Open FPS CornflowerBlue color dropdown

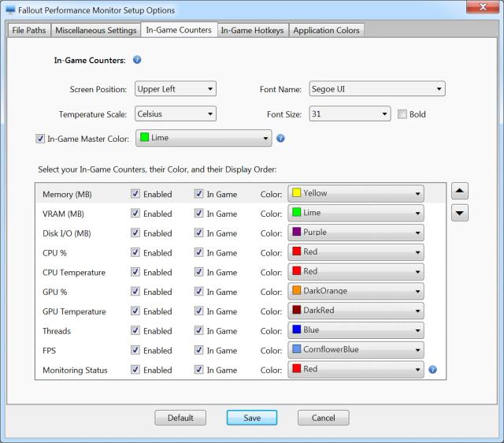pos(356,350)
